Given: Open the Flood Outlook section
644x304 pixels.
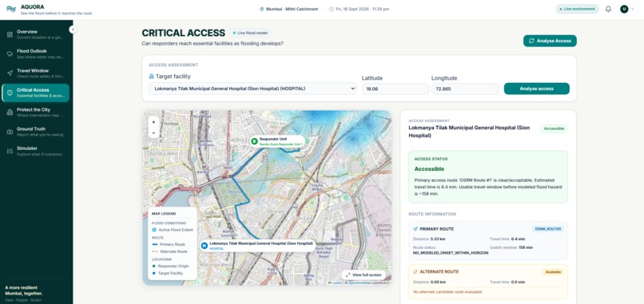Looking at the screenshot, I should coord(35,53).
